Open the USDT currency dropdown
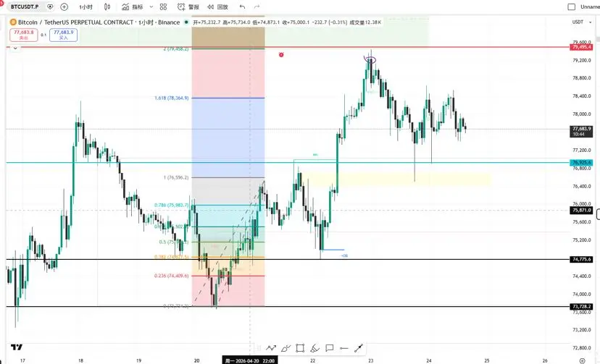 click(582, 22)
